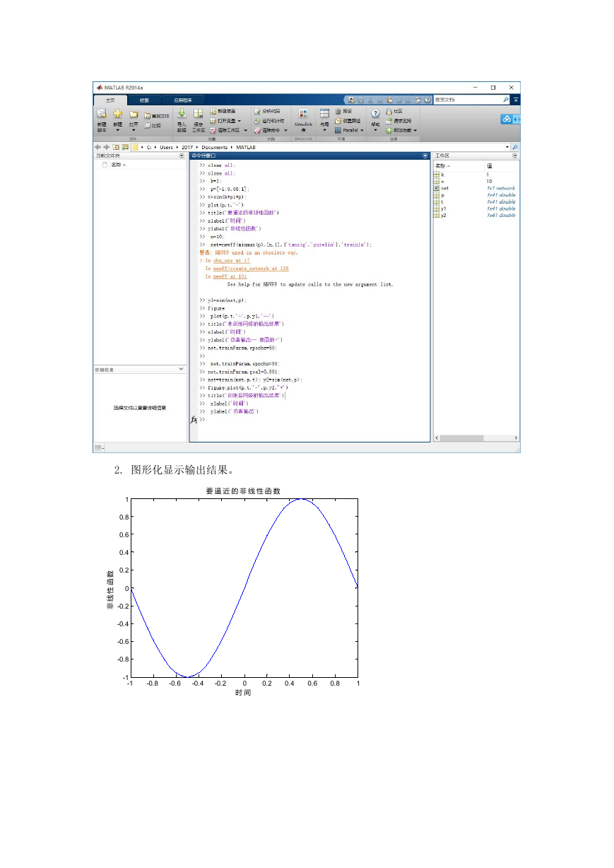
Task: Click the 2017 segment in folder path
Action: pos(187,147)
